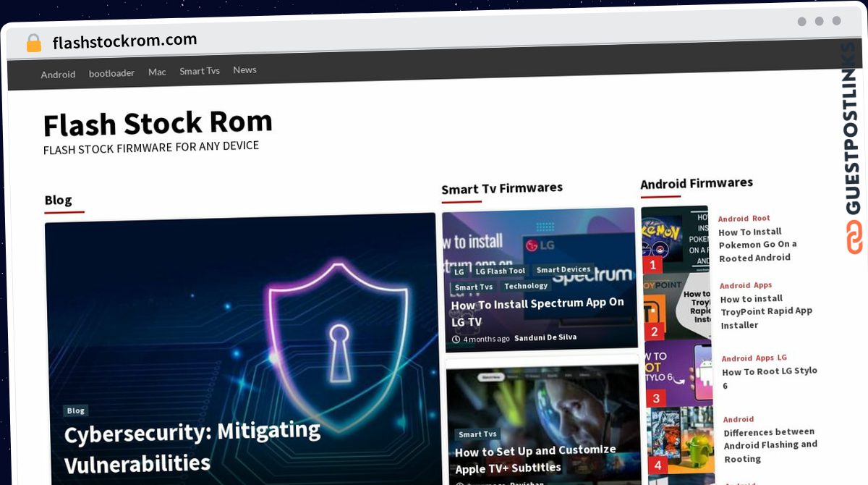This screenshot has height=485, width=868.
Task: Open Differences between Android Flashing and Rooting
Action: tap(770, 445)
